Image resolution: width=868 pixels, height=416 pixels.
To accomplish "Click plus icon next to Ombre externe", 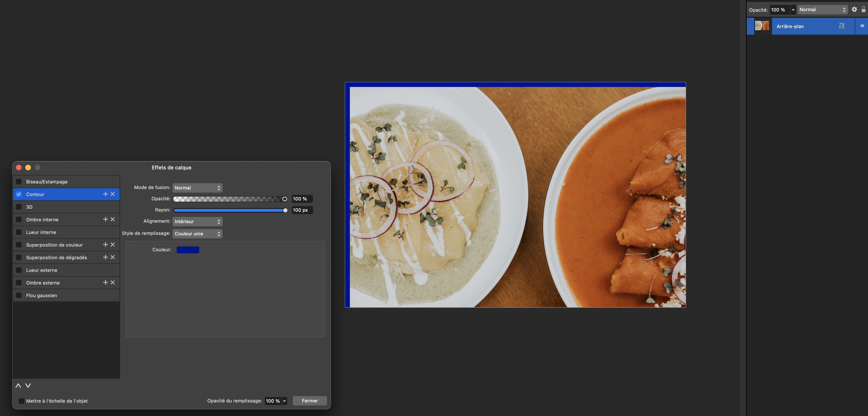I will pos(106,283).
